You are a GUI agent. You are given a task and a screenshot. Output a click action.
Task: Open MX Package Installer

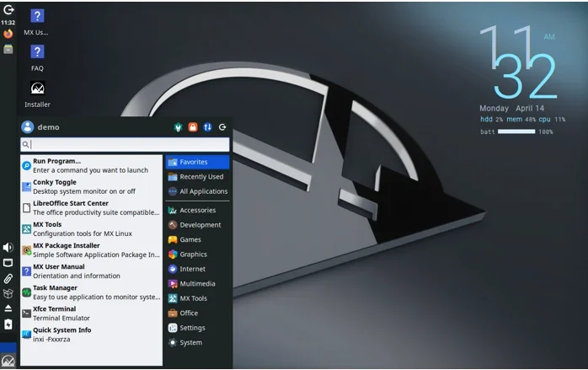(92, 250)
